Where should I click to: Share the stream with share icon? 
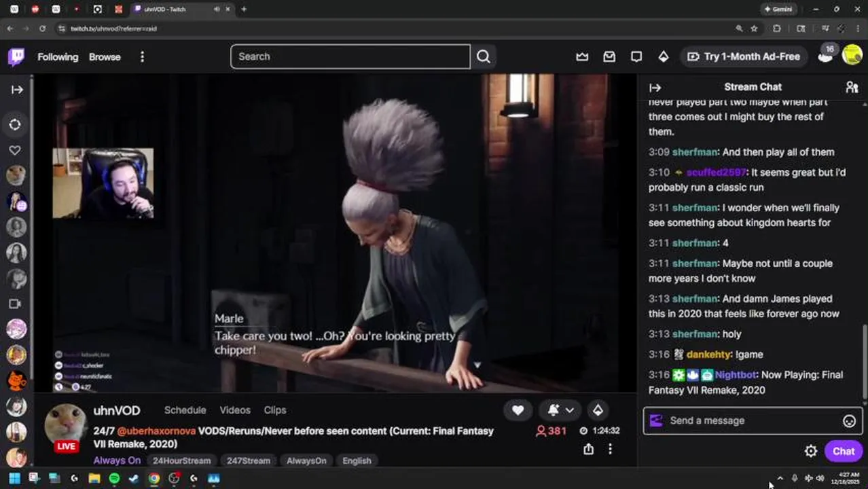pos(588,449)
